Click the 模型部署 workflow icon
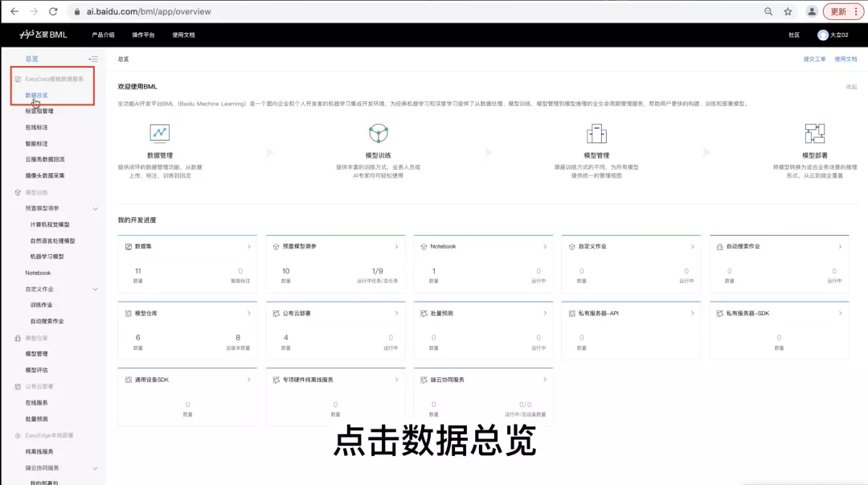The width and height of the screenshot is (868, 485). [x=815, y=133]
